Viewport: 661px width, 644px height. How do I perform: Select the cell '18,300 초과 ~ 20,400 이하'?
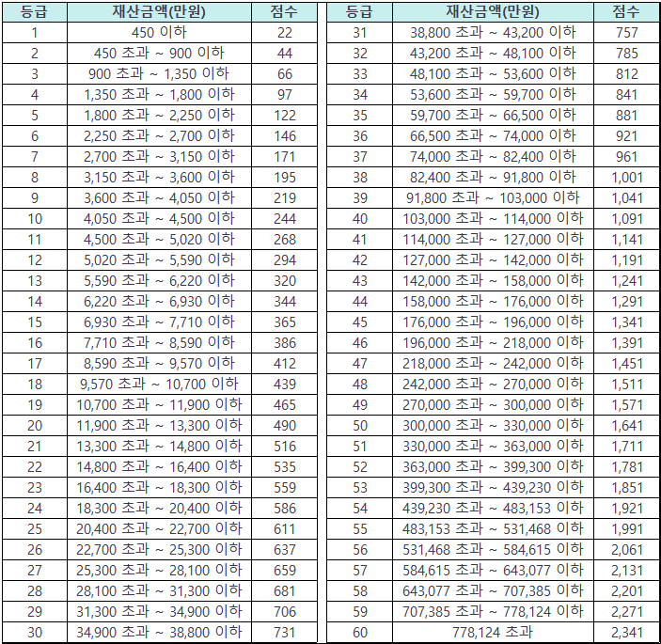tap(159, 508)
